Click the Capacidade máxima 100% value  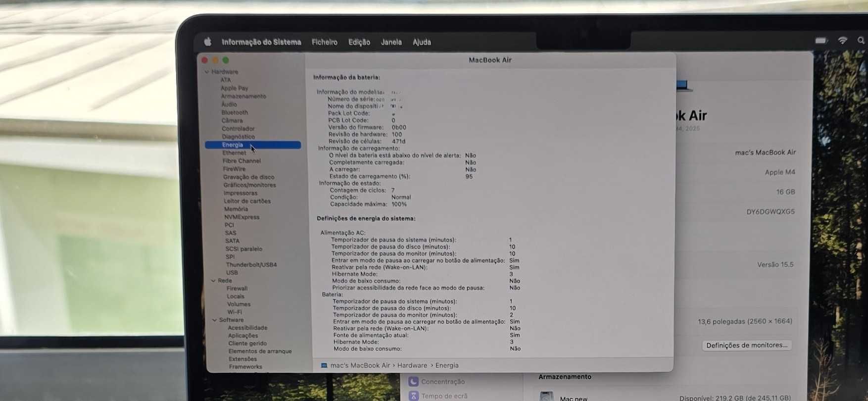(399, 204)
